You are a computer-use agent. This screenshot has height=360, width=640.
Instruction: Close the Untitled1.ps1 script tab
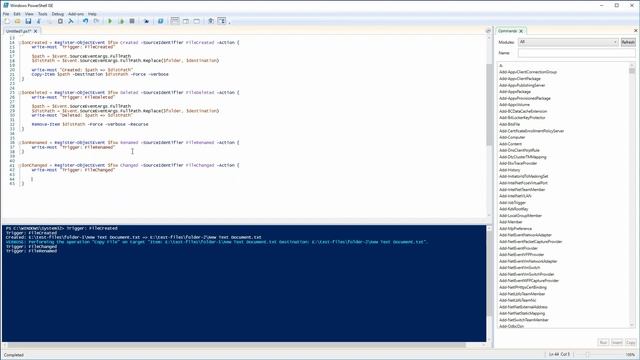pos(36,31)
